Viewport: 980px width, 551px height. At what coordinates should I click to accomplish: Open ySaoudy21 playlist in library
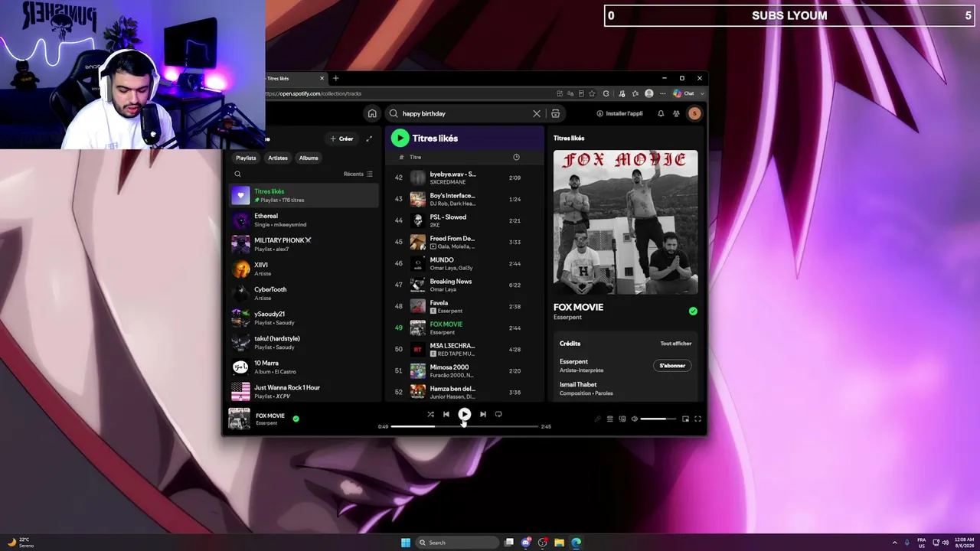(x=305, y=318)
